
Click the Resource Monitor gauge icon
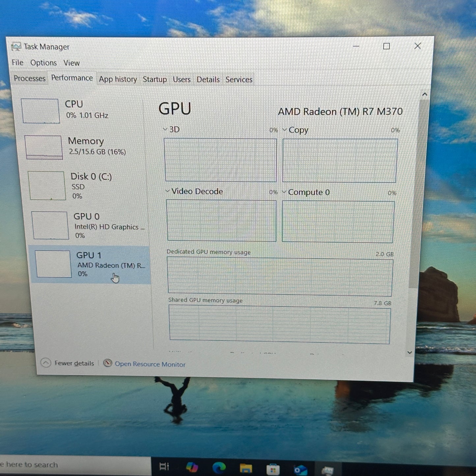(108, 363)
